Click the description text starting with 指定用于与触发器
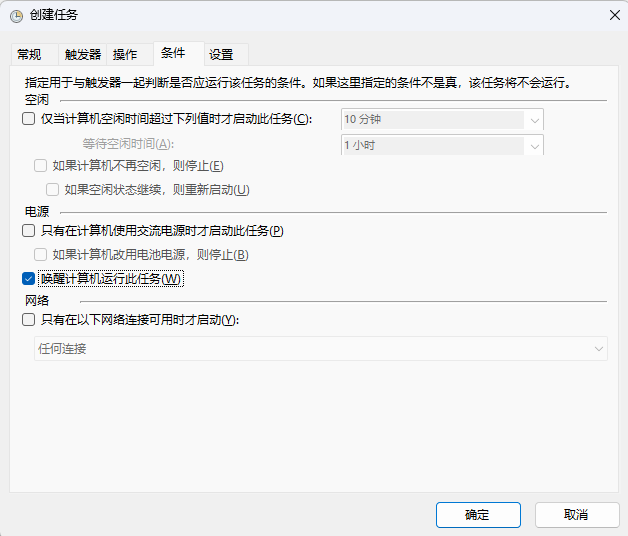 (298, 83)
